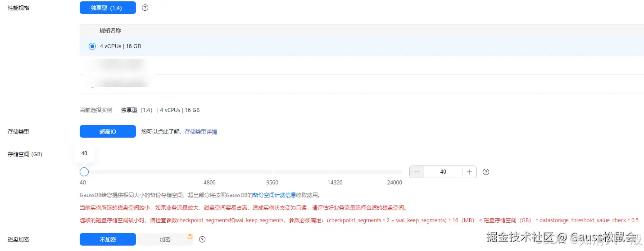Open the help icon beside 独享型 (1:4)
The width and height of the screenshot is (644, 251).
145,8
